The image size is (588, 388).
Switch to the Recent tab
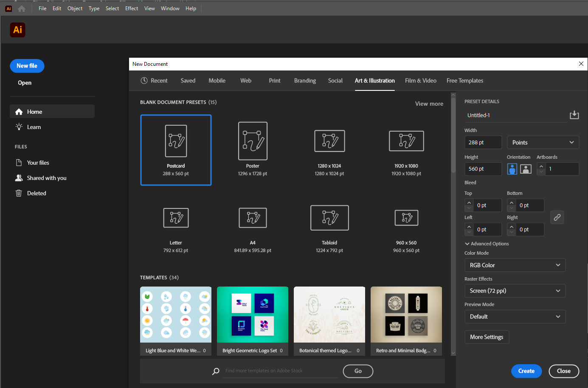pyautogui.click(x=154, y=81)
